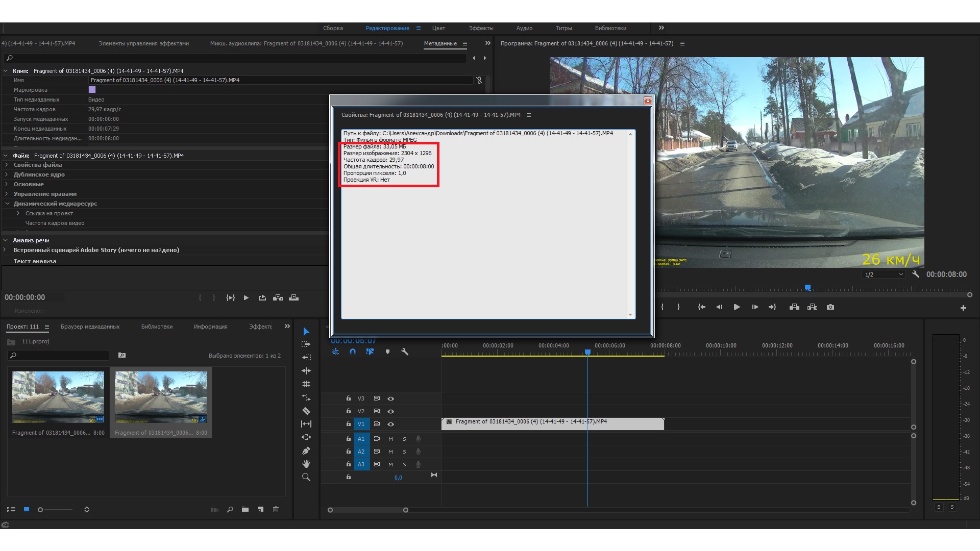Open the 1/2 playback resolution dropdown

(x=884, y=274)
